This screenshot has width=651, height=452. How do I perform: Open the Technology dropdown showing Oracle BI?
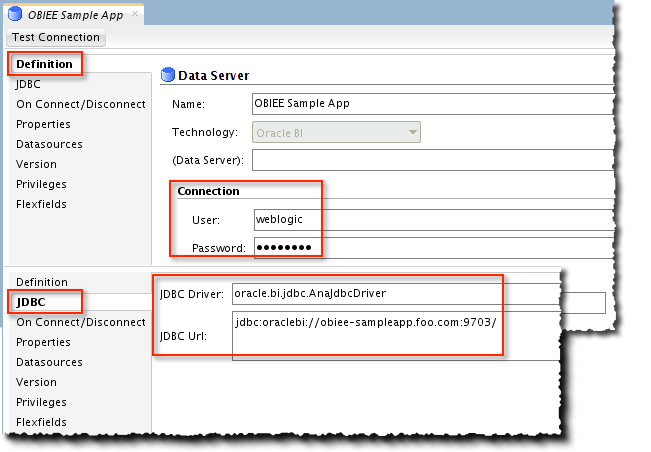coord(336,132)
